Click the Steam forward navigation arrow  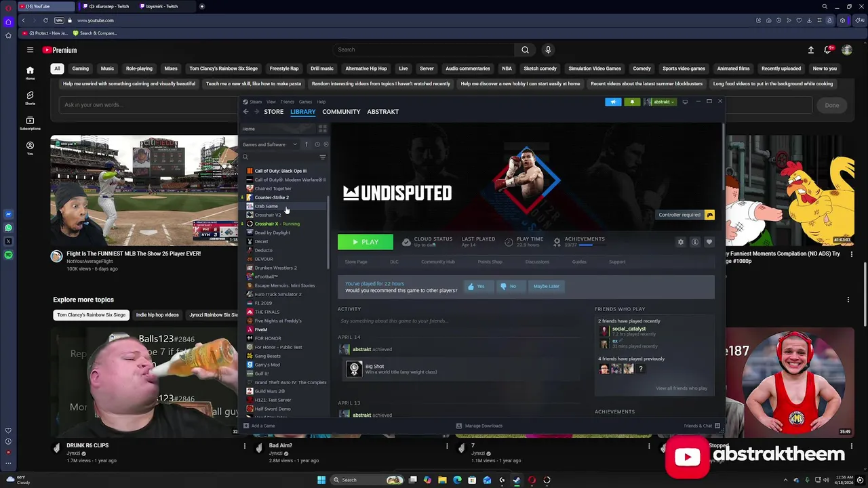257,112
